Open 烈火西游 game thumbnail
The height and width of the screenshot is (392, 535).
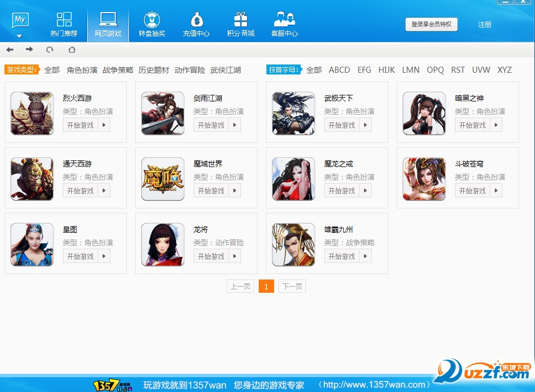tap(32, 113)
